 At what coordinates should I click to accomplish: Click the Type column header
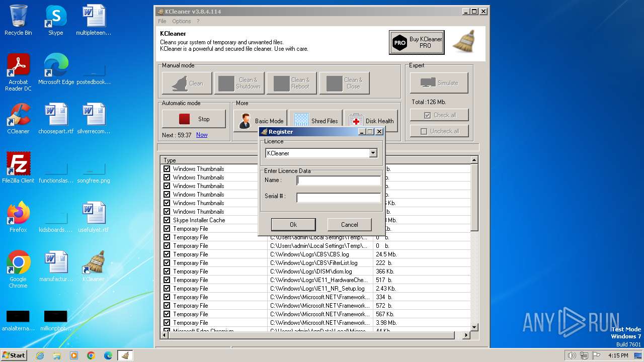tap(214, 160)
